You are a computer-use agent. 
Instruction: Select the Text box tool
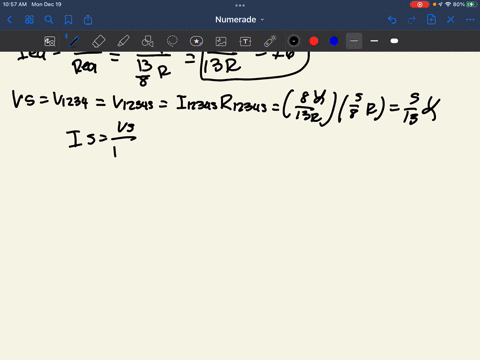point(245,41)
